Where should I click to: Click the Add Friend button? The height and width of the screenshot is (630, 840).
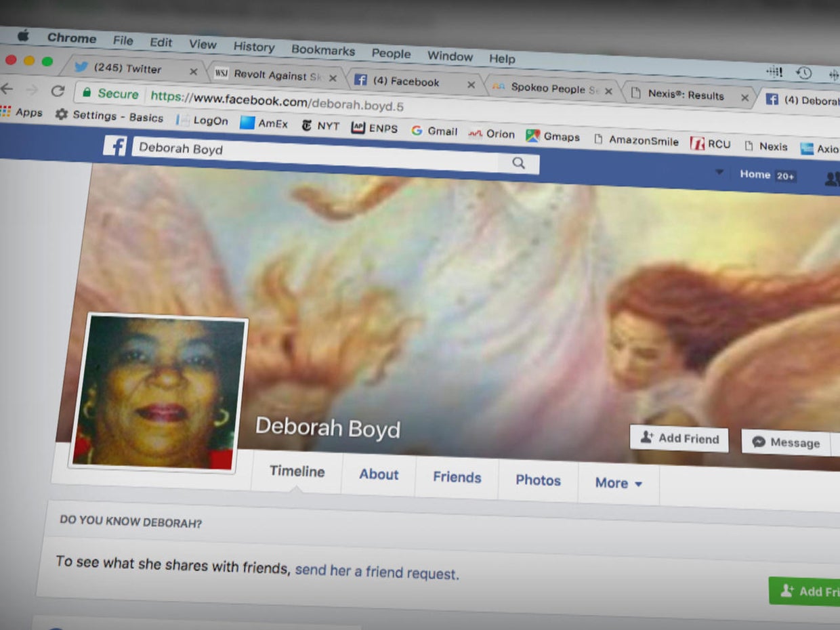point(679,439)
